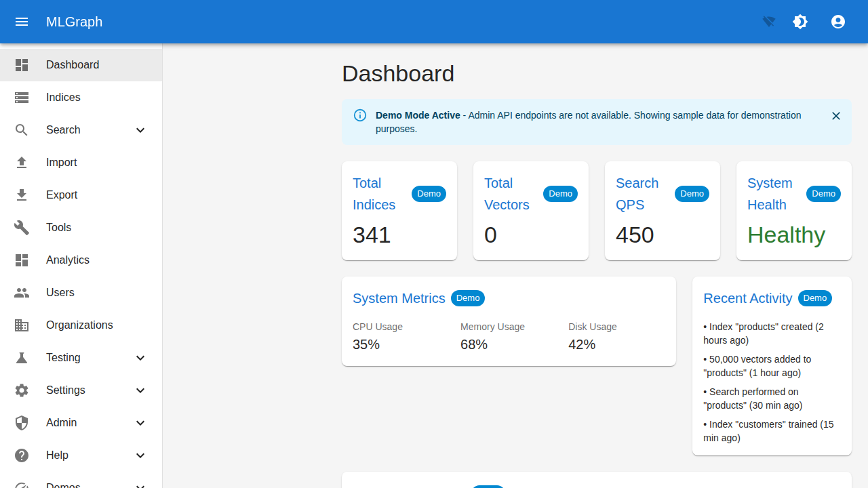Click the Total Indices stat card
The image size is (868, 488).
click(399, 210)
